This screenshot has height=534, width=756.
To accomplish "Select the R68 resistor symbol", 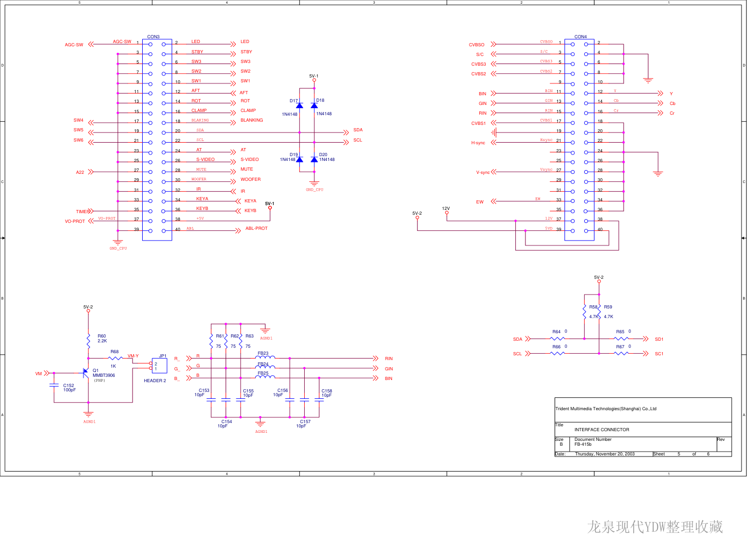I will click(x=115, y=358).
